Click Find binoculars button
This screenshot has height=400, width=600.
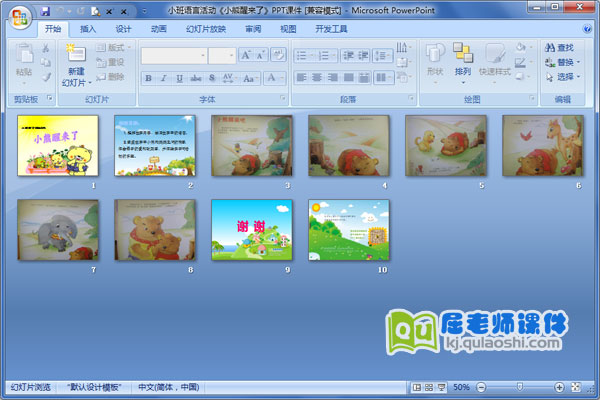tap(559, 48)
